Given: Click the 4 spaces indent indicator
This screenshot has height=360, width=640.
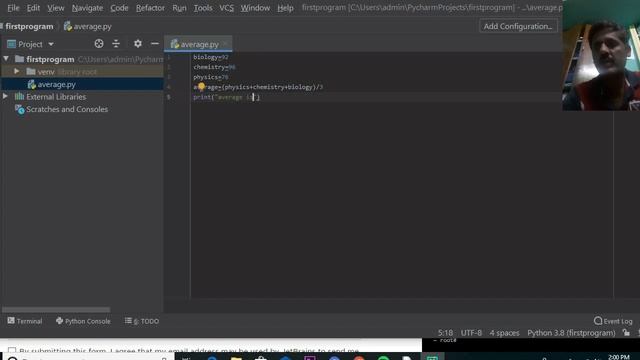Looking at the screenshot, I should 504,333.
